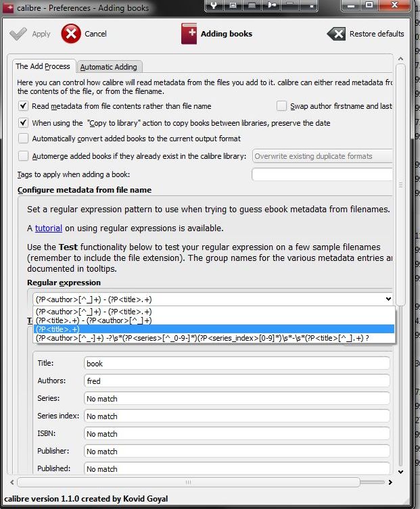The image size is (420, 509).
Task: Click the upper vertical scrollbar thumb
Action: 400,185
